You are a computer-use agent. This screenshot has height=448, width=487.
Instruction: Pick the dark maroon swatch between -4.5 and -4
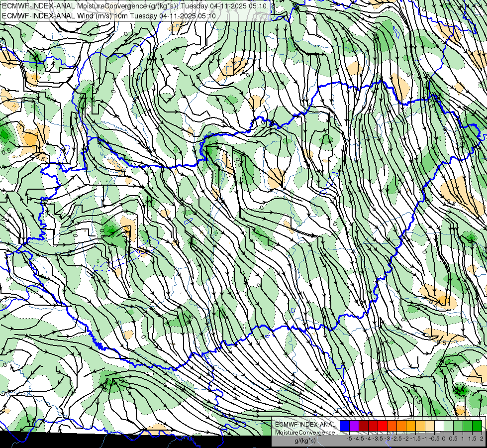(364, 426)
